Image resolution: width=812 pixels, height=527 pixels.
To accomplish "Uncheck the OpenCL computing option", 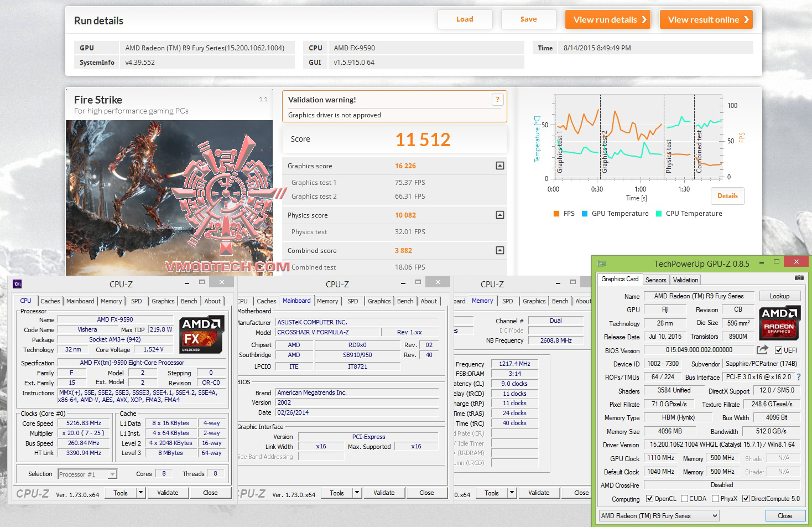I will pyautogui.click(x=649, y=498).
